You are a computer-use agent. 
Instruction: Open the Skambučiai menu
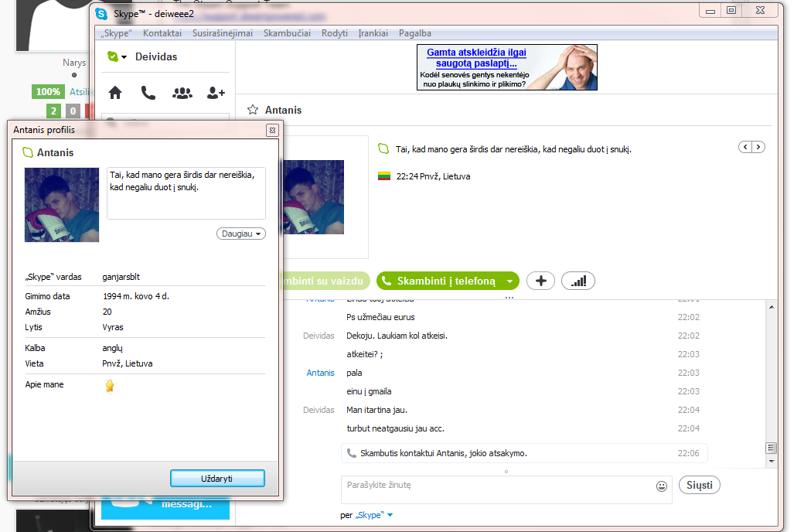tap(287, 33)
